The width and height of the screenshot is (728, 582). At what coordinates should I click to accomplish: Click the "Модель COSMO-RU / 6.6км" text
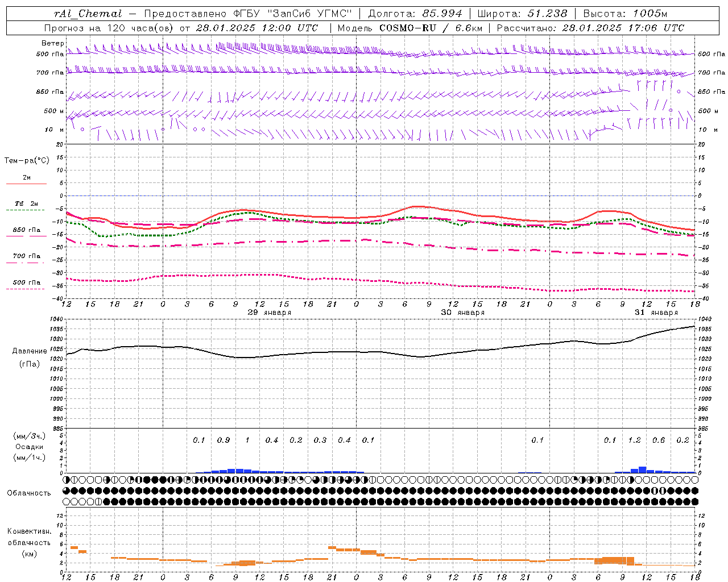point(410,28)
